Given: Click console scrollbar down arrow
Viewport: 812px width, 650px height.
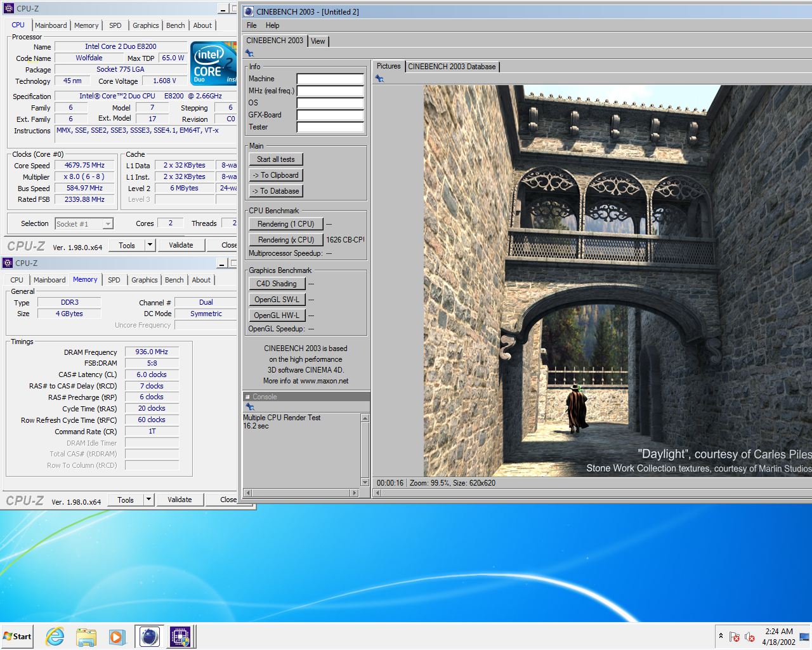Looking at the screenshot, I should pos(365,482).
